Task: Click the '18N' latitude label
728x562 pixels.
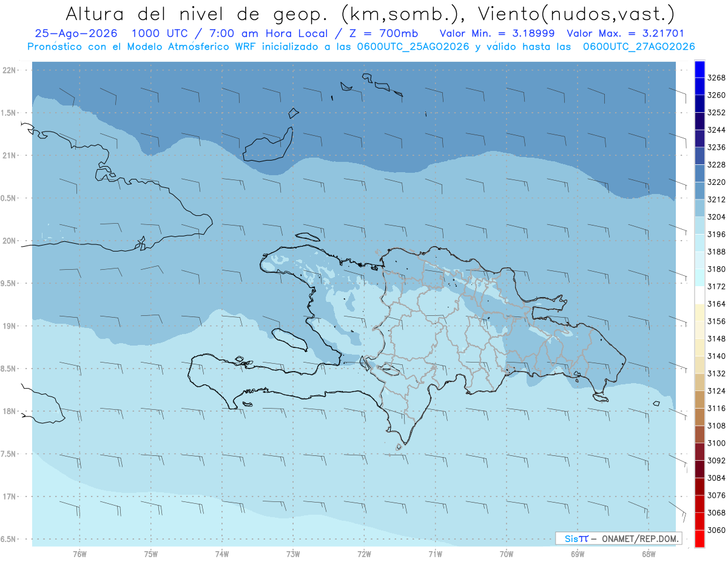Action: click(x=10, y=411)
